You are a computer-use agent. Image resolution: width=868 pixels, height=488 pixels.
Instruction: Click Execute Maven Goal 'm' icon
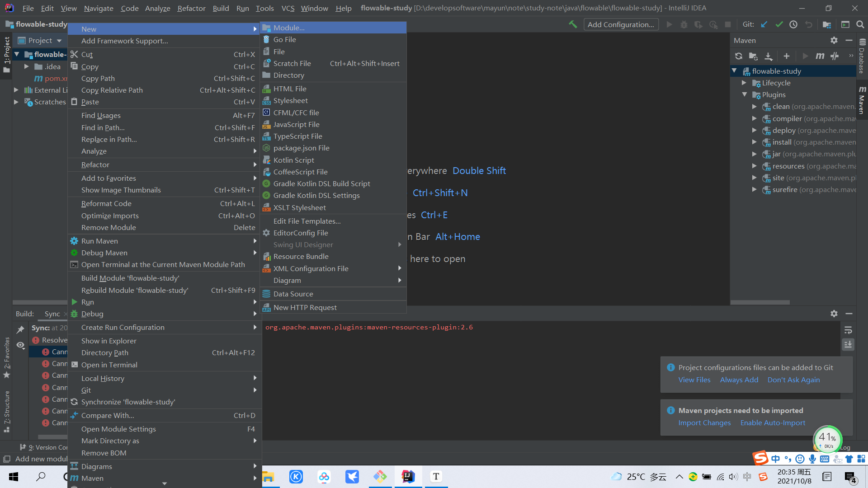coord(820,56)
